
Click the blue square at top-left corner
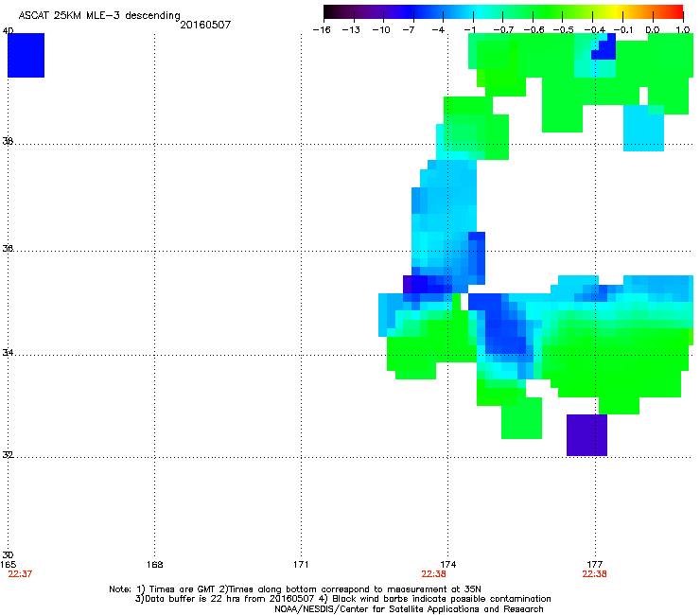[x=26, y=55]
